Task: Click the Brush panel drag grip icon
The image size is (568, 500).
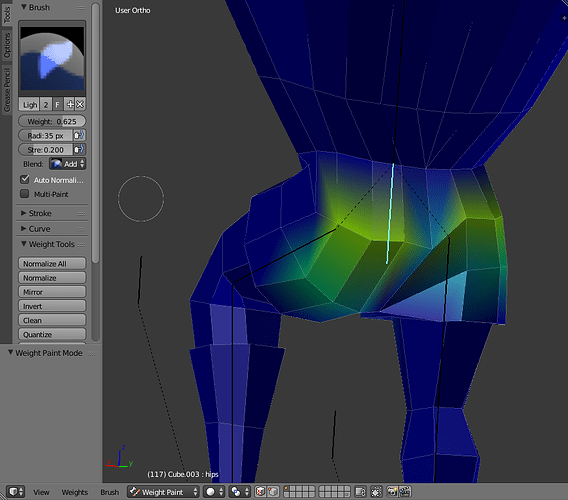Action: pyautogui.click(x=81, y=8)
